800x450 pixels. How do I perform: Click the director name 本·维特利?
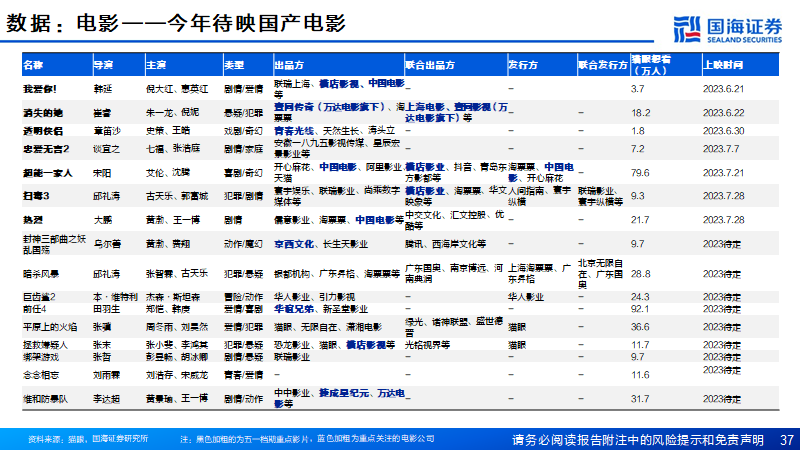tap(115, 297)
